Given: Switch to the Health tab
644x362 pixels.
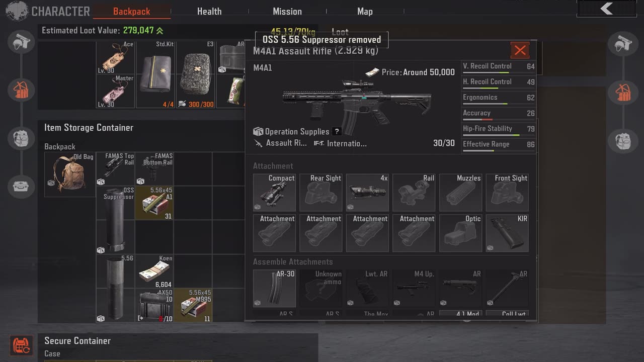Looking at the screenshot, I should coord(209,11).
